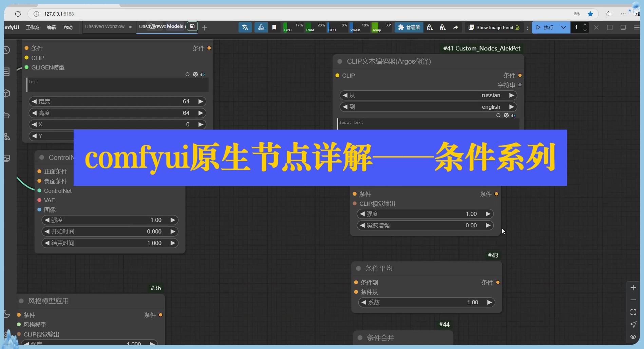
Task: Toggle the circle icon above Input text box
Action: coord(498,115)
